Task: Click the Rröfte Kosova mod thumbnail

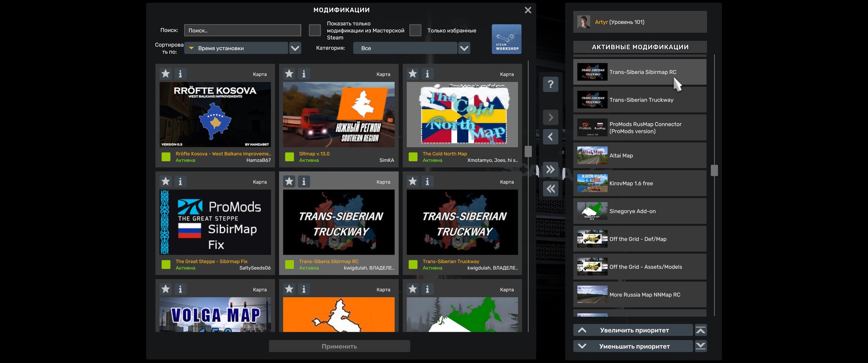Action: [x=215, y=114]
